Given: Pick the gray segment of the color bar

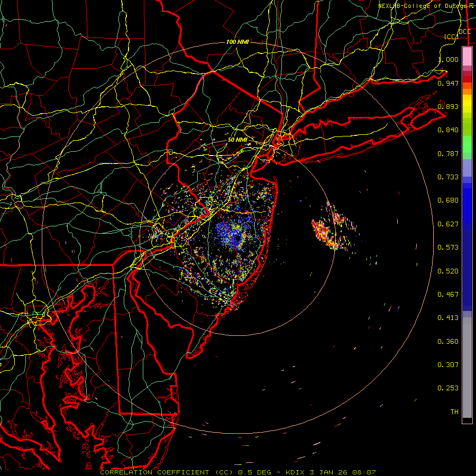Looking at the screenshot, I should [x=467, y=368].
